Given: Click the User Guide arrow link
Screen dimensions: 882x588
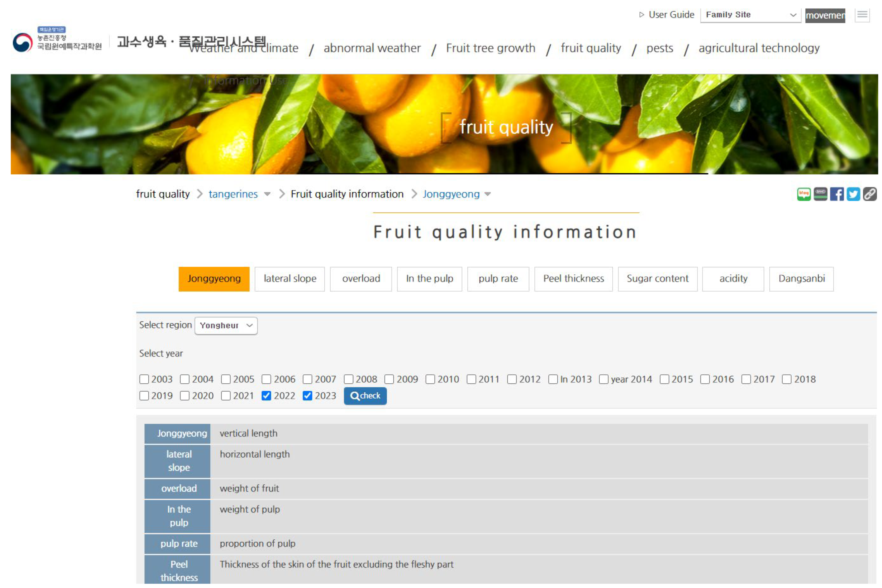Looking at the screenshot, I should tap(666, 15).
